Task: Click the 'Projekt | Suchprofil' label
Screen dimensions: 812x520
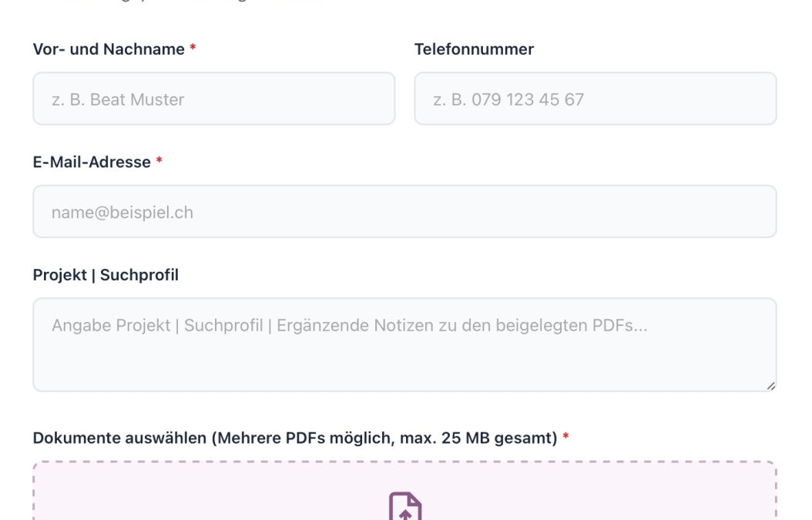Action: 106,275
